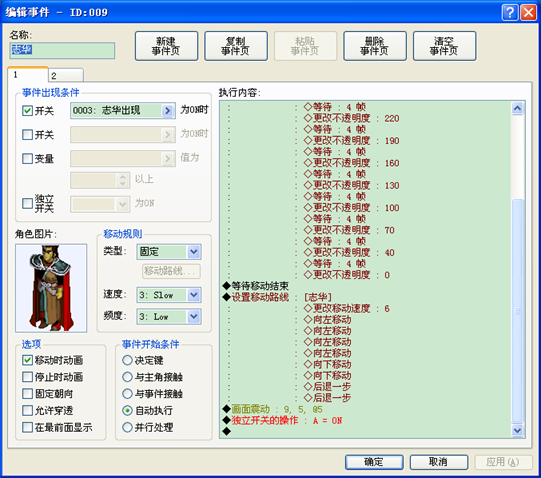Screen dimensions: 541x478
Task: Click scrollbar down arrow in 执行内容 list
Action: coord(517,430)
